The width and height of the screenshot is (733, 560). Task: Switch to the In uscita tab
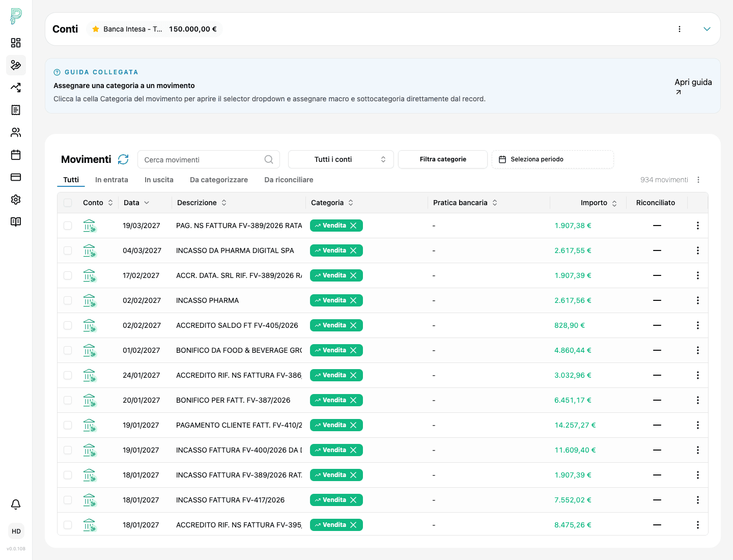tap(159, 180)
